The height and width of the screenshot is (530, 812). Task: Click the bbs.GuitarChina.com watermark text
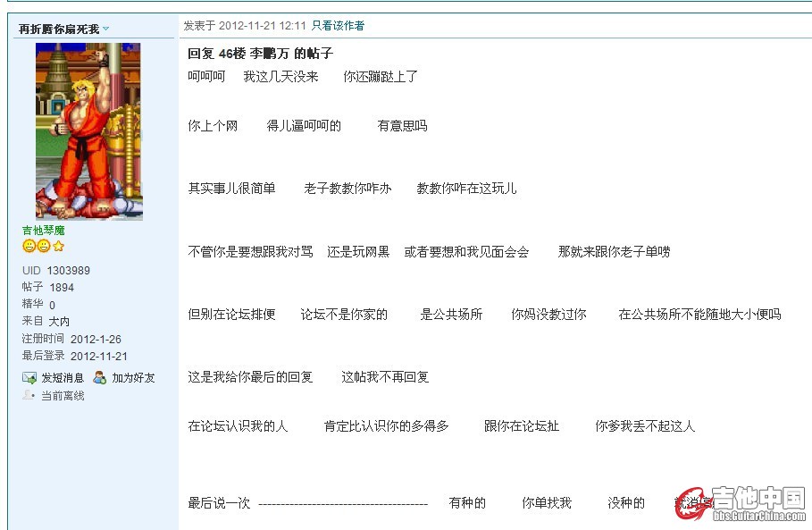(759, 516)
